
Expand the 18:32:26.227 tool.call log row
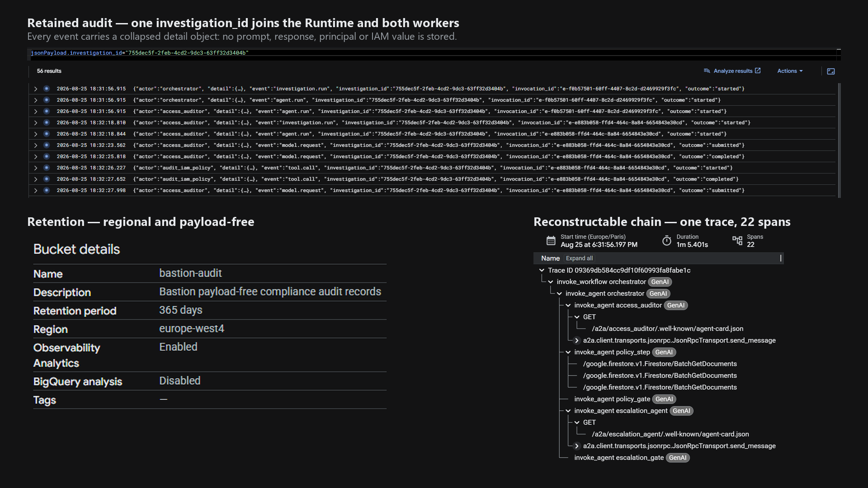[36, 168]
